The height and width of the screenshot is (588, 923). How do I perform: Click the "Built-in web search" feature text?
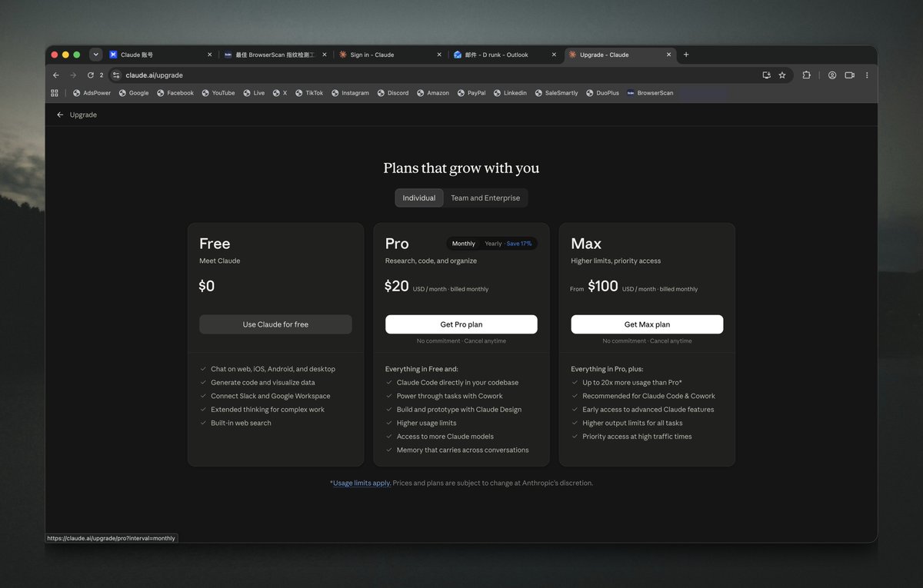point(241,423)
